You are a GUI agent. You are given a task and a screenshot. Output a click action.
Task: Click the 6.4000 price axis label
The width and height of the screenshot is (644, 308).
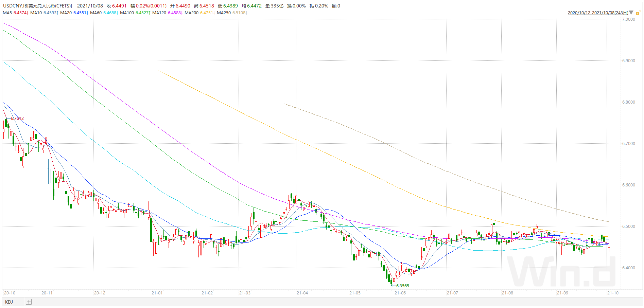[x=628, y=268]
